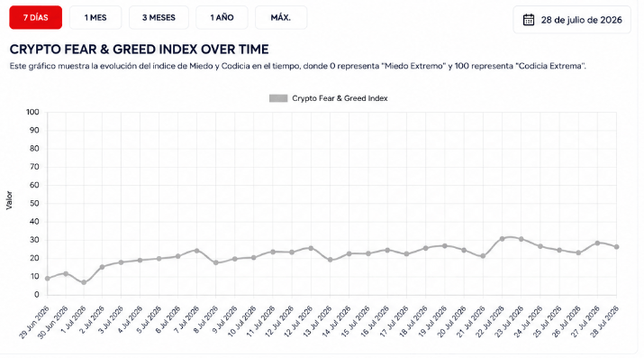Click the peak data point on 22 Jul 2026
The image size is (644, 358).
pos(502,239)
